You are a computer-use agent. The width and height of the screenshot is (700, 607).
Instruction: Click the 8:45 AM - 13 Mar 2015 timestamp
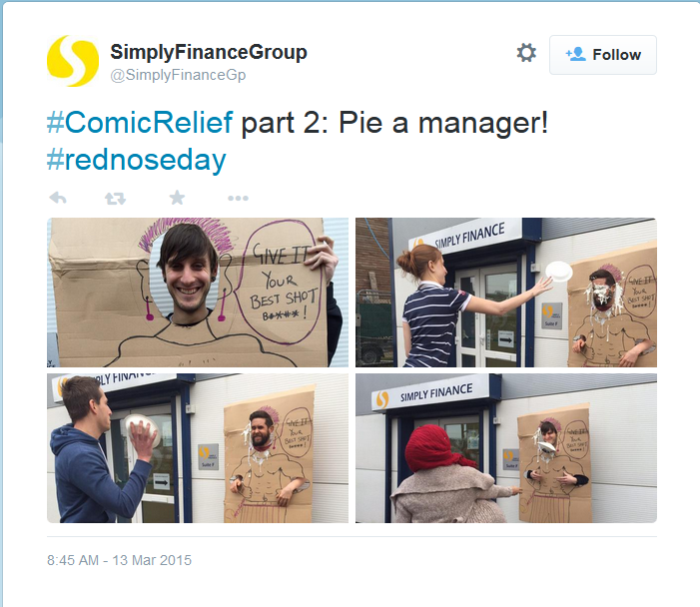(x=119, y=560)
